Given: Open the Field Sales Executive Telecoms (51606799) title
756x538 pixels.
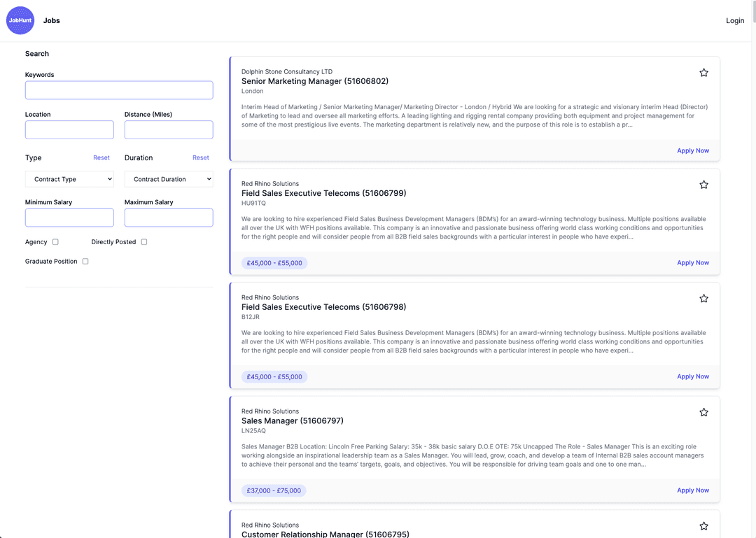Looking at the screenshot, I should coord(323,193).
